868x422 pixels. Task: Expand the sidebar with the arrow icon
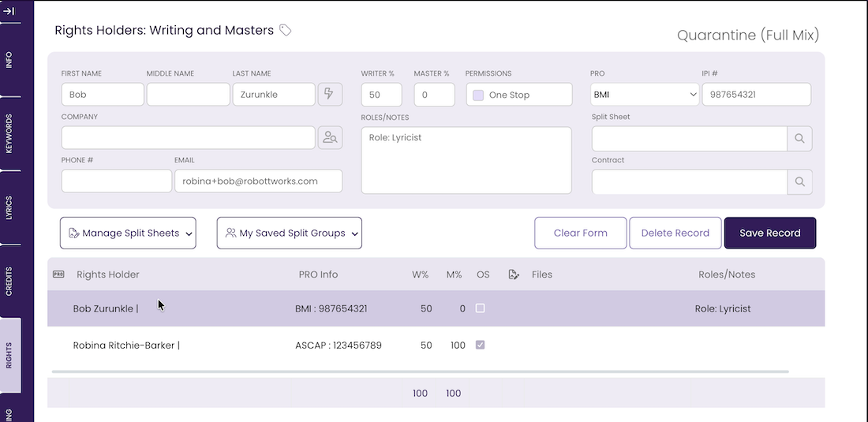pyautogui.click(x=9, y=10)
